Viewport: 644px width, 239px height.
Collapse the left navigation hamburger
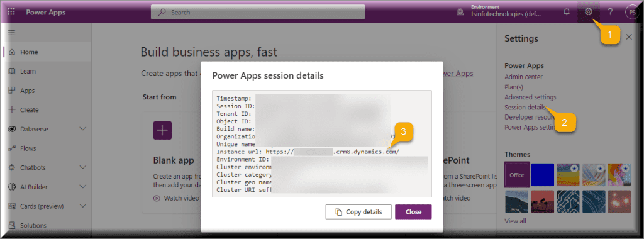[x=12, y=33]
